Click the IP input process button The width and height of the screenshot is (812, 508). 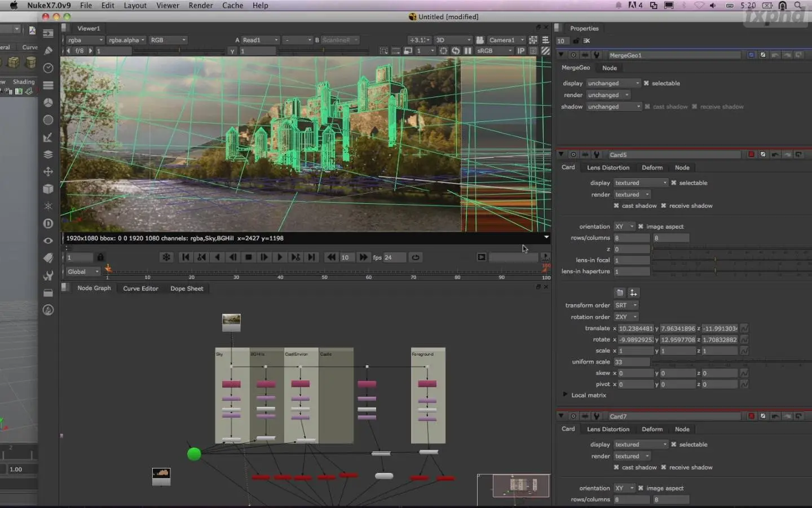click(x=521, y=51)
